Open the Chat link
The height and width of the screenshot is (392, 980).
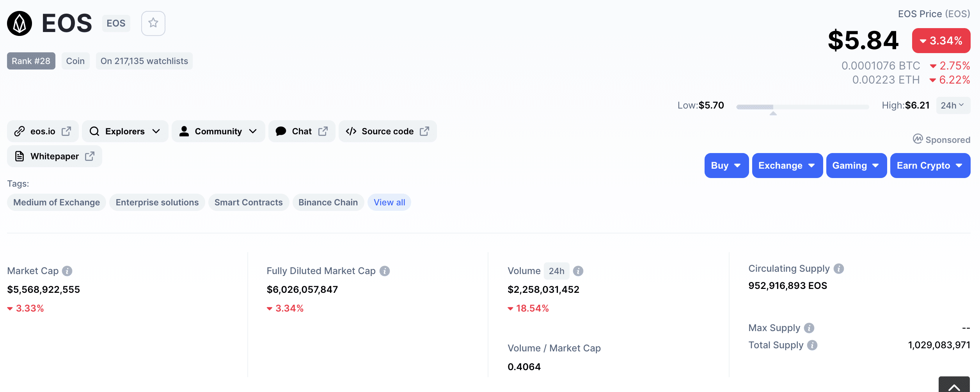(x=302, y=131)
